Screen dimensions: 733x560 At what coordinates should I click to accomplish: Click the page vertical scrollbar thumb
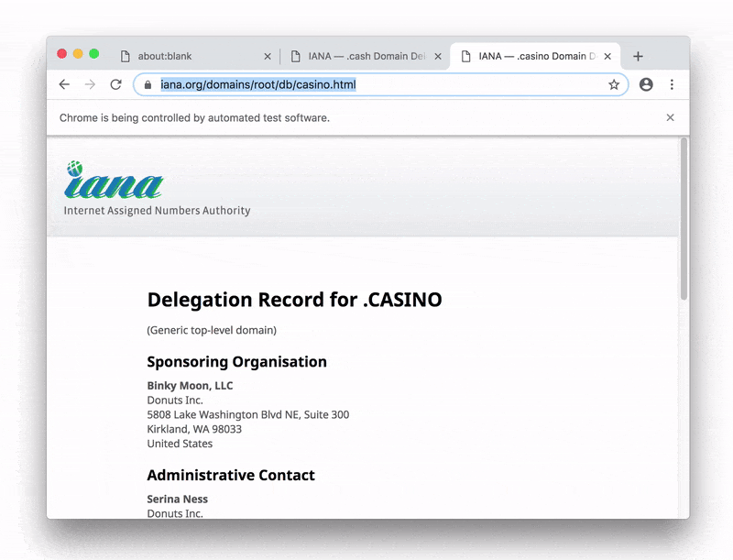coord(684,220)
